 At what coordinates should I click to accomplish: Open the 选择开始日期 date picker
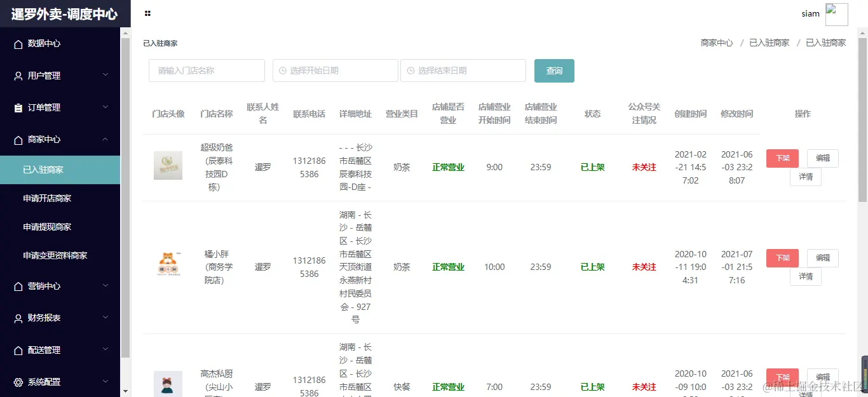(336, 71)
